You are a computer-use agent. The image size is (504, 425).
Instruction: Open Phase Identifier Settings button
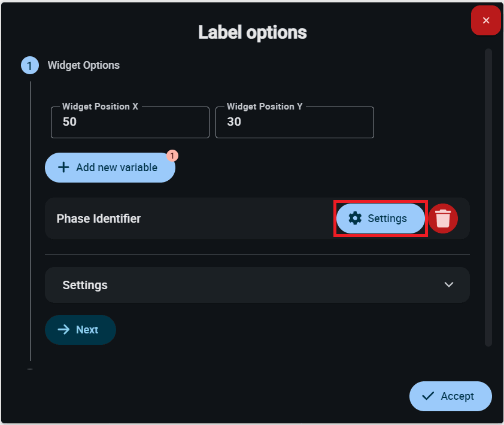tap(381, 218)
